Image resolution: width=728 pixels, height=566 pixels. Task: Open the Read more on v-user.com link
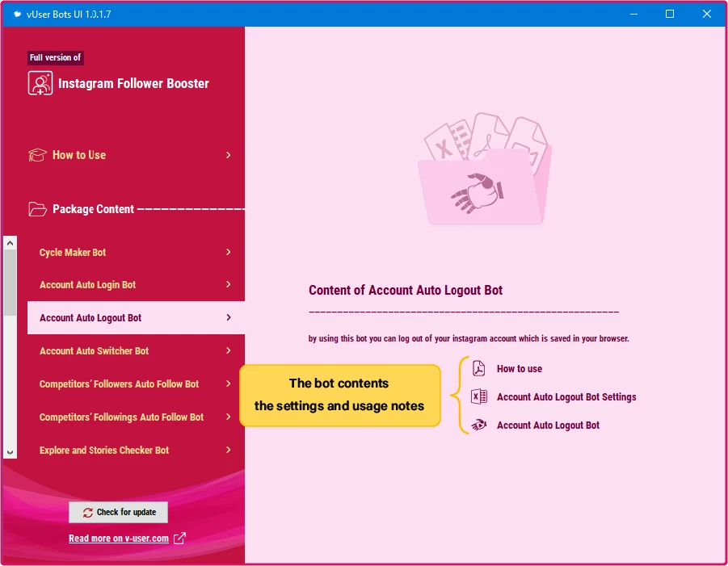click(x=119, y=539)
